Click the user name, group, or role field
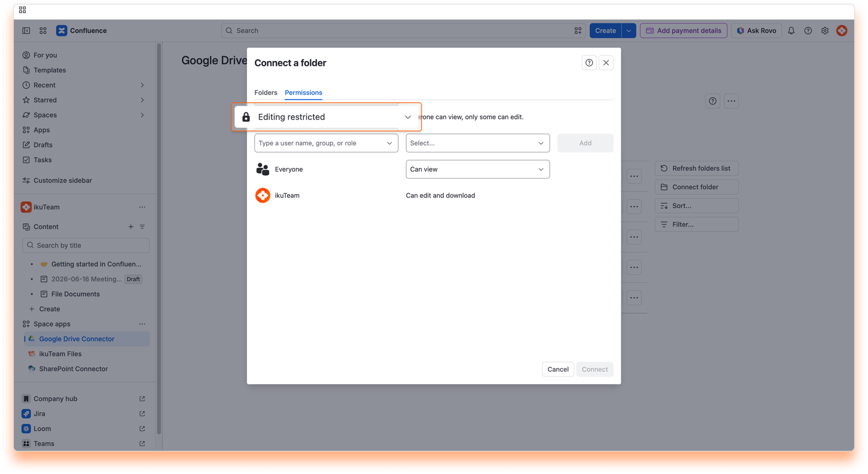Screen dimensions: 868x474 coord(326,143)
